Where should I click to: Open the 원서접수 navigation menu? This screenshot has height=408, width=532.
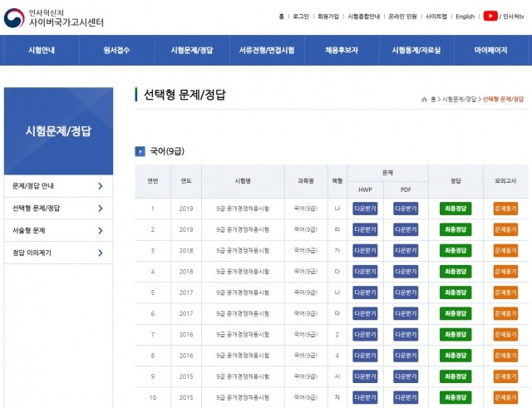116,50
